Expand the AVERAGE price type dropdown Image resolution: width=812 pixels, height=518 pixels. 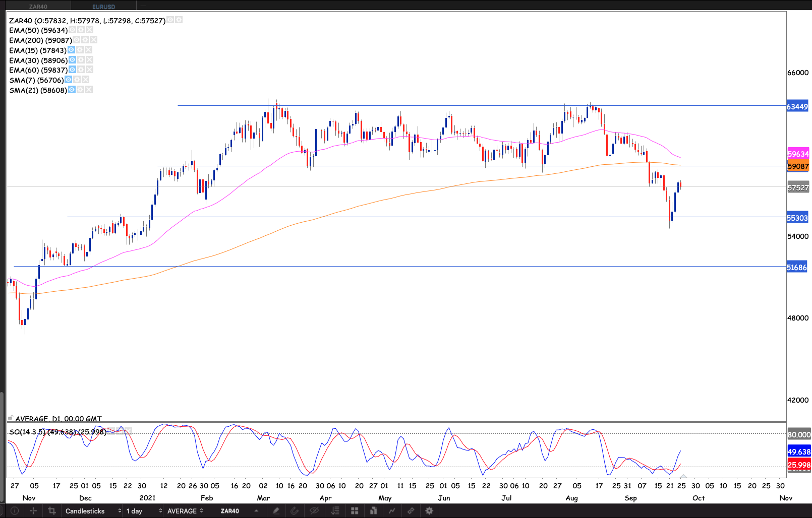coord(185,510)
